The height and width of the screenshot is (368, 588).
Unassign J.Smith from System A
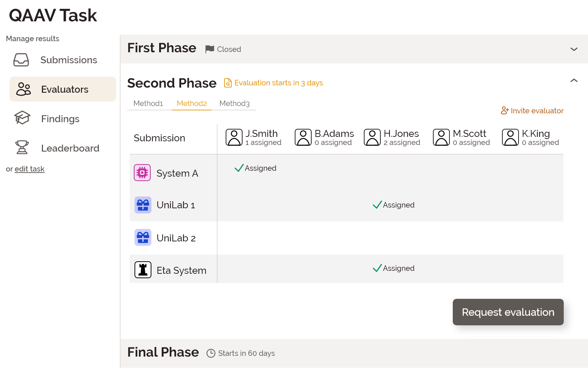(255, 168)
